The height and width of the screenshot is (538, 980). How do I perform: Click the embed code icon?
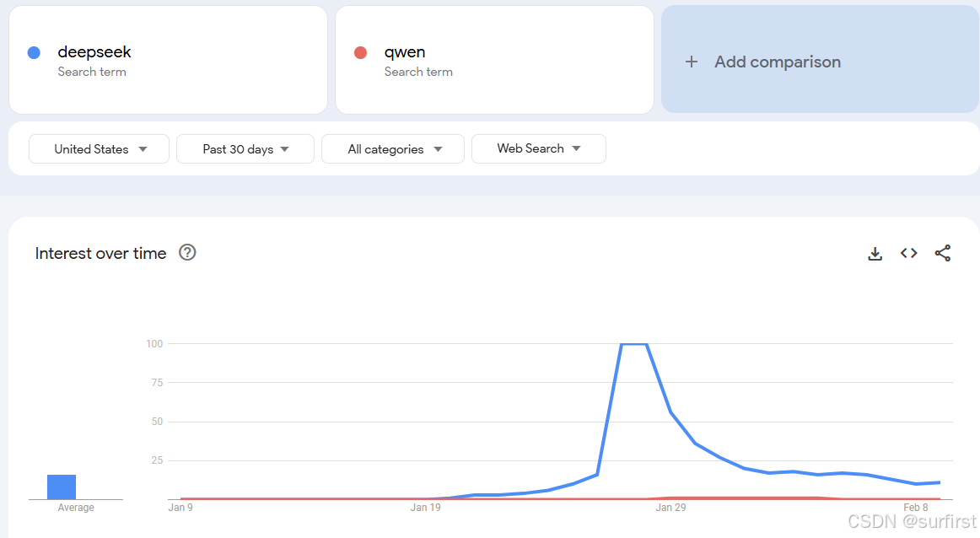pos(908,253)
